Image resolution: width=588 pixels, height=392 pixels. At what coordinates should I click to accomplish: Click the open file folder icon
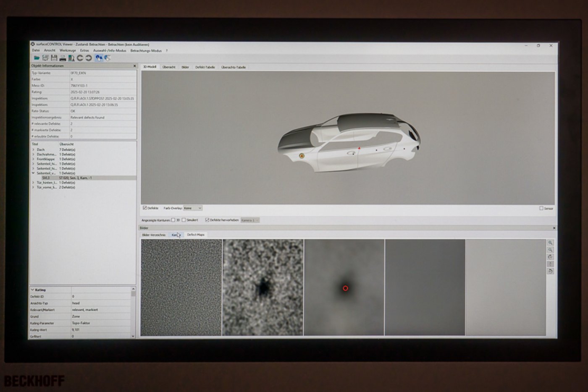point(37,58)
